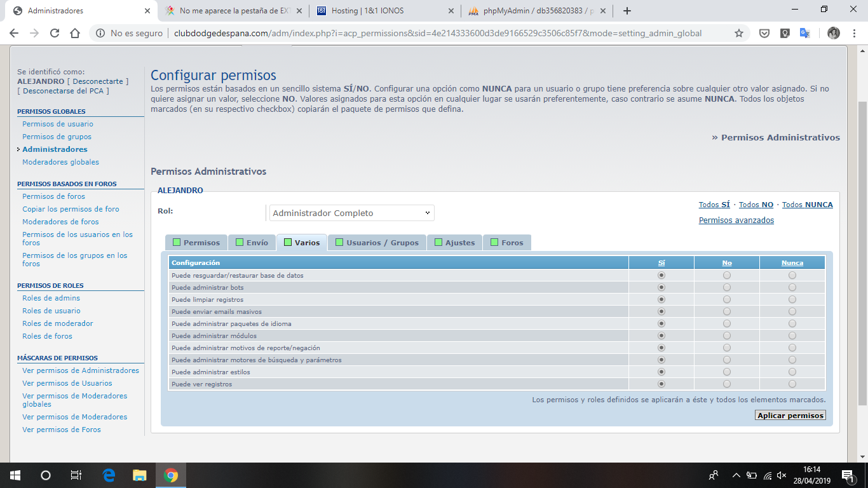The width and height of the screenshot is (868, 488).
Task: Switch to the 'Usuarios / Grupos' tab
Action: coord(377,243)
